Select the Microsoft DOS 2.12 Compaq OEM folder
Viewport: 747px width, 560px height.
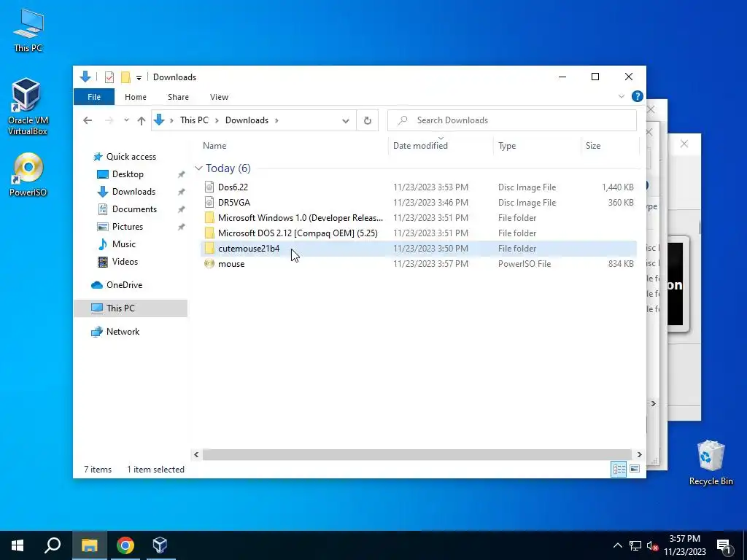[x=418, y=233]
